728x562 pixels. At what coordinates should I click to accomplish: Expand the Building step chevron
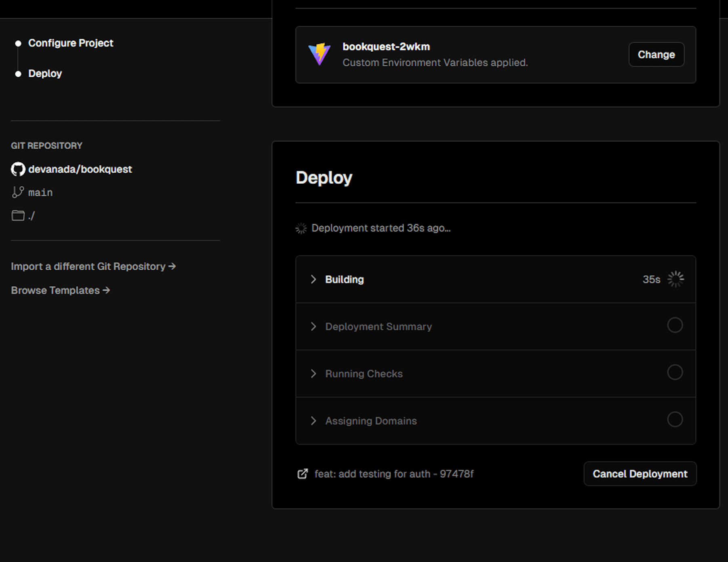[314, 279]
